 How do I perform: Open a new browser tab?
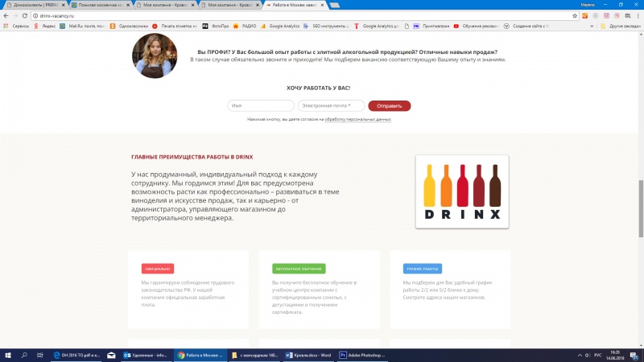(x=335, y=5)
